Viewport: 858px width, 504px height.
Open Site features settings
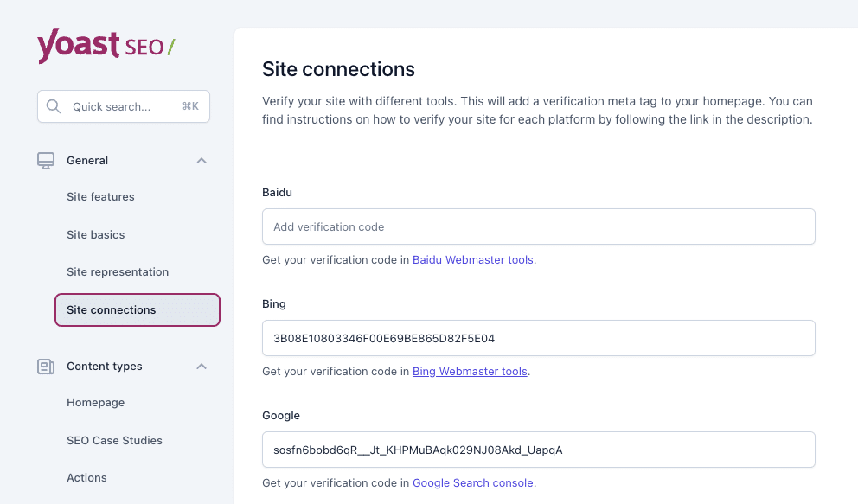coord(100,197)
